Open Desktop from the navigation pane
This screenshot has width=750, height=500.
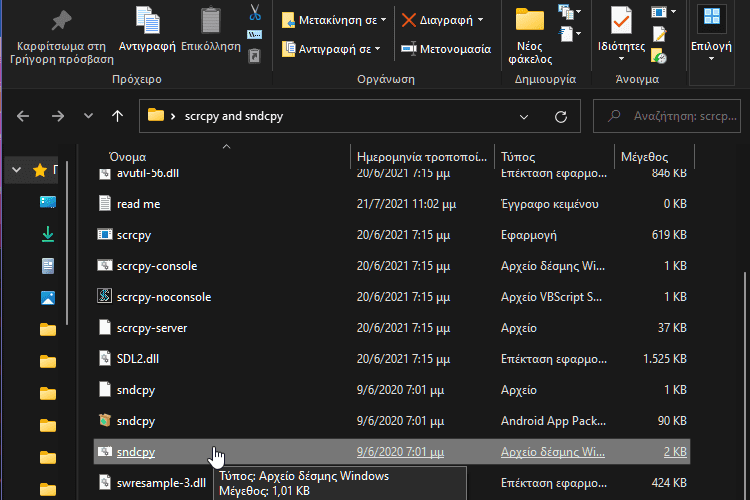(x=47, y=202)
